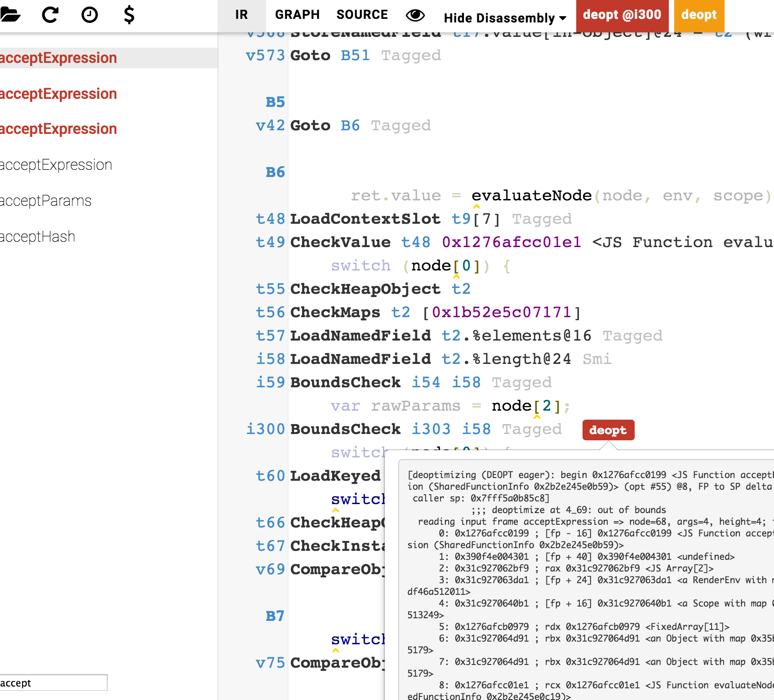Click the B6 block header
Image resolution: width=774 pixels, height=700 pixels.
pyautogui.click(x=275, y=172)
